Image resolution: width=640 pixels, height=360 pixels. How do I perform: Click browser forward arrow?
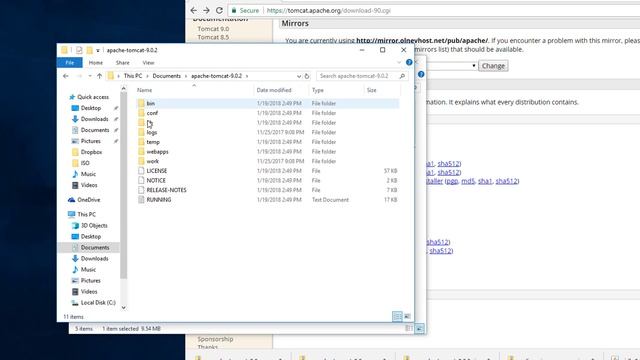(x=207, y=10)
